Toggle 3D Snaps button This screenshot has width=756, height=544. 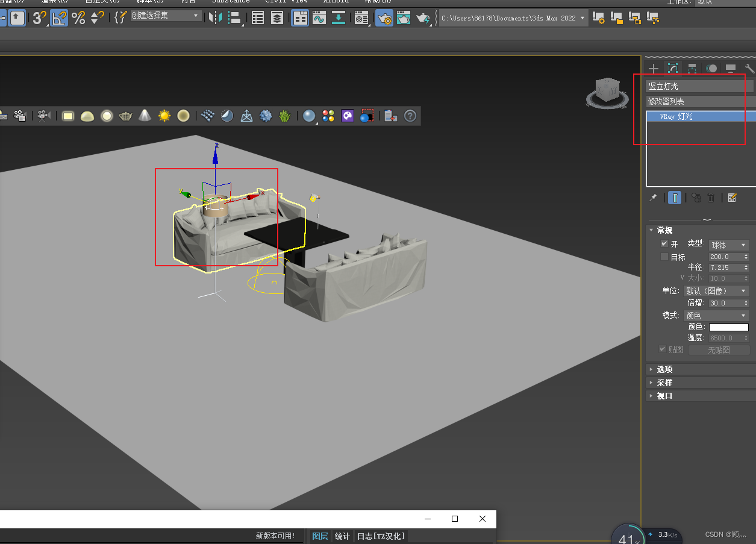[40, 18]
